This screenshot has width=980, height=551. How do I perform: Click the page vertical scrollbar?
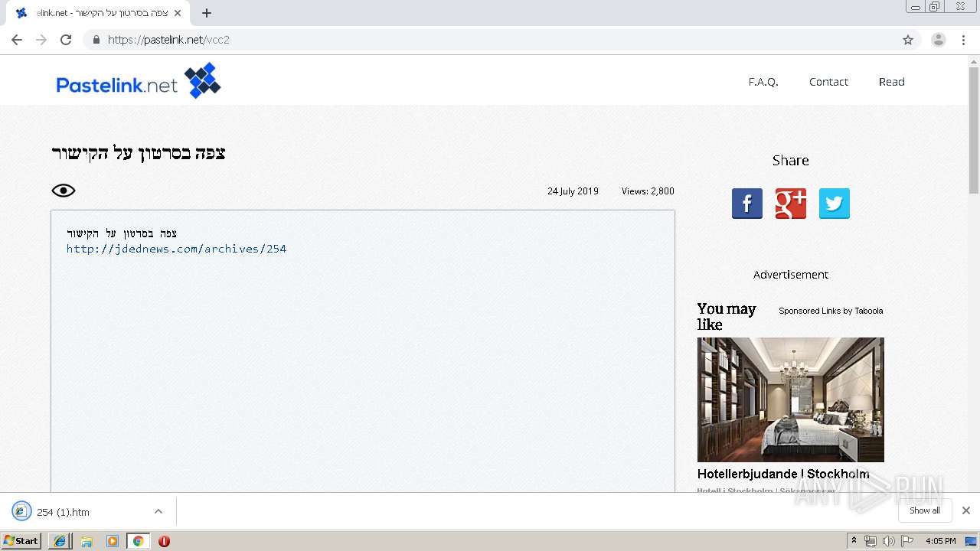coord(974,130)
